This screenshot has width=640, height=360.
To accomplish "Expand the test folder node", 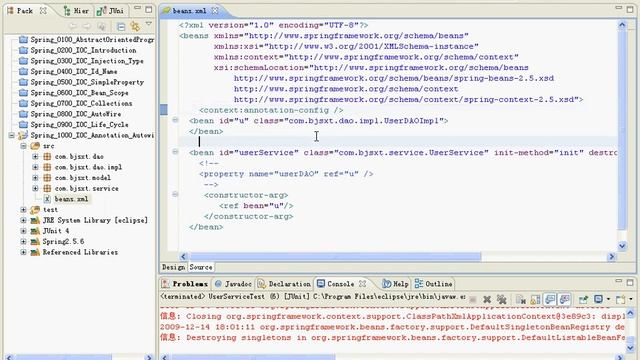I will [x=23, y=209].
